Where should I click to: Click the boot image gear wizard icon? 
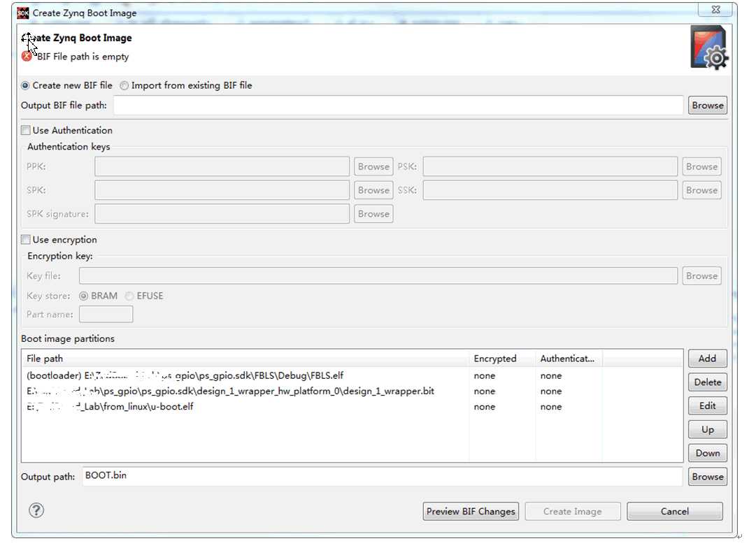[709, 48]
